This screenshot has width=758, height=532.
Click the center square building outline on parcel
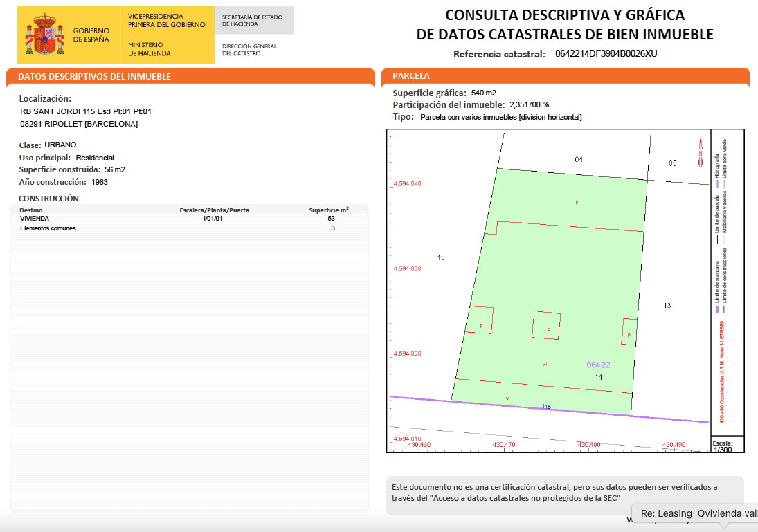[547, 324]
